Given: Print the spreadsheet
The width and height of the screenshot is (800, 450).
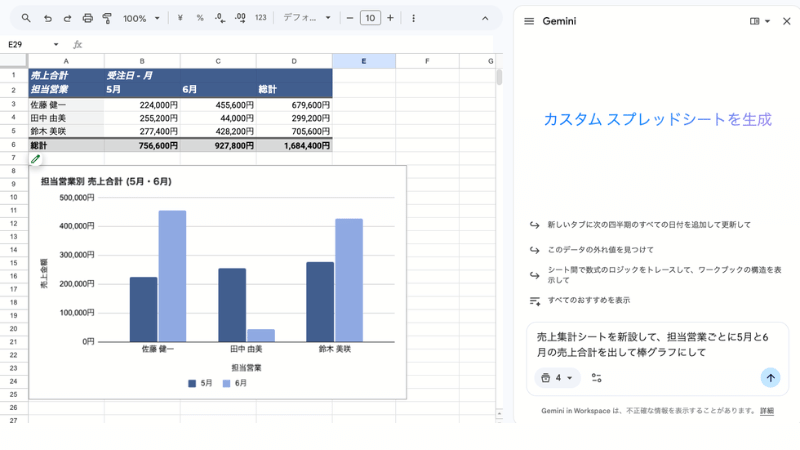Looking at the screenshot, I should [88, 18].
